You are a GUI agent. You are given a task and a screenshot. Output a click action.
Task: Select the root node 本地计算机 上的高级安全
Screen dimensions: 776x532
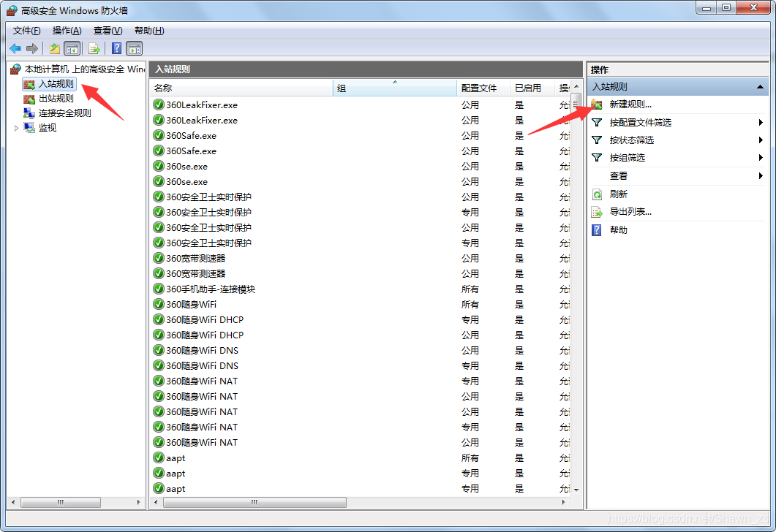pyautogui.click(x=84, y=69)
